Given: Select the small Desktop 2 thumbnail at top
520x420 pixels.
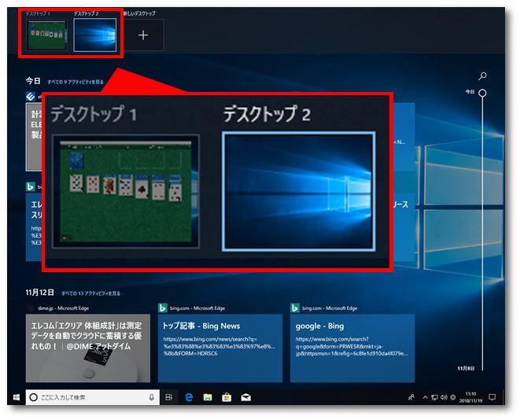Looking at the screenshot, I should coord(95,35).
